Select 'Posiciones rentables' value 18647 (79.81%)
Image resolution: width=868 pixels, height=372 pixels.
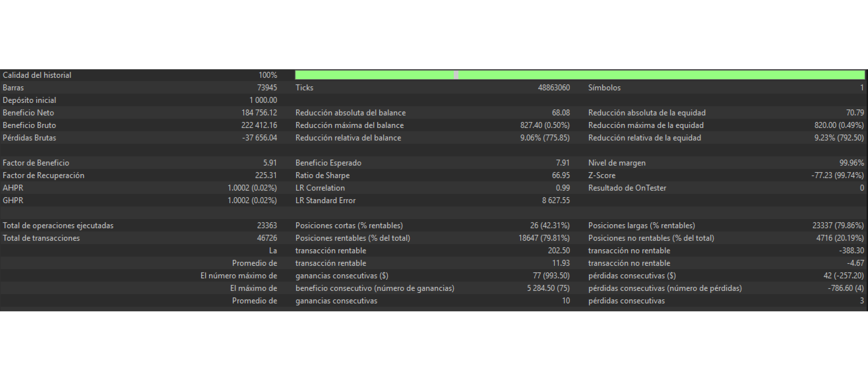544,238
